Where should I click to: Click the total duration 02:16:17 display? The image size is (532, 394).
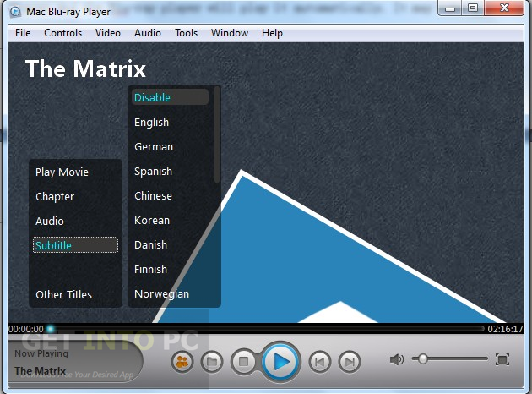click(505, 329)
